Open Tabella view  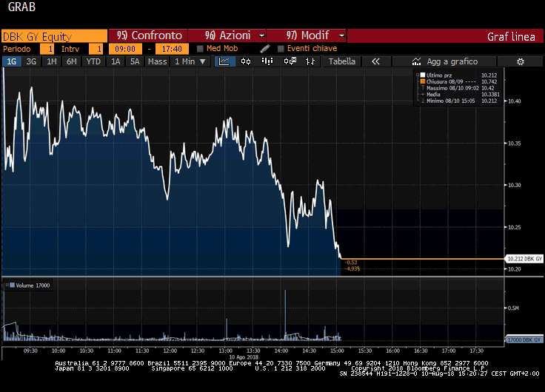point(342,61)
